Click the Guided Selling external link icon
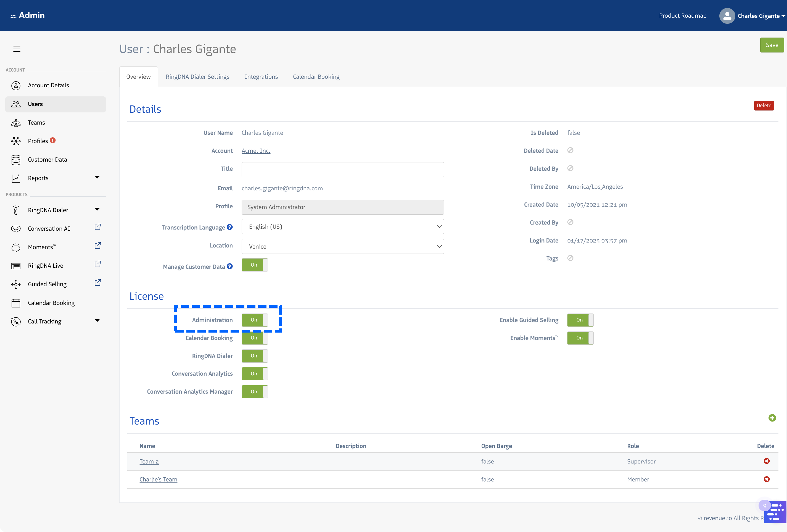This screenshot has height=532, width=787. coord(97,282)
